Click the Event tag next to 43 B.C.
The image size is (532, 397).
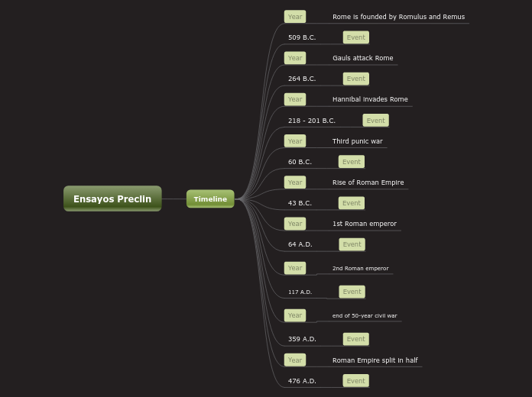[x=352, y=203]
